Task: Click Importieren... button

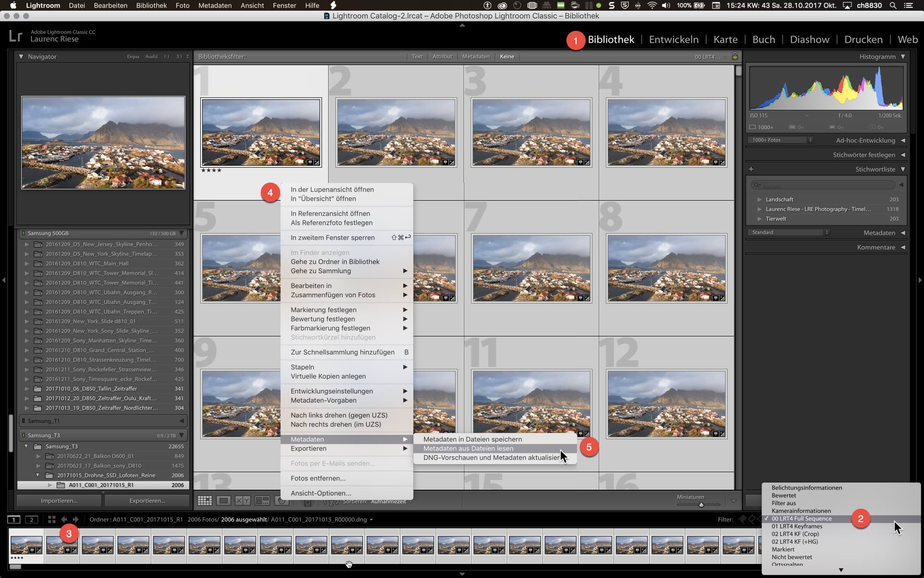Action: 59,500
